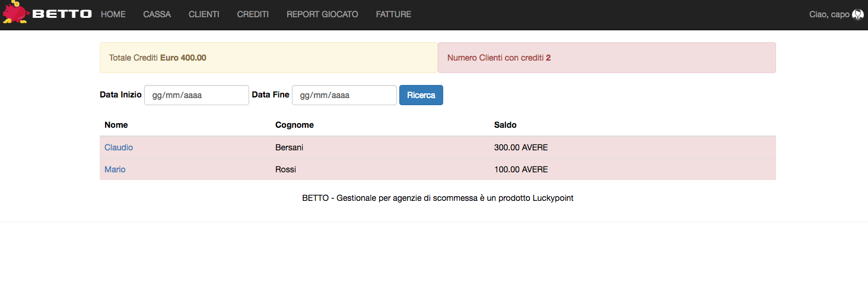Open client Mario's detail link
Image resolution: width=868 pixels, height=290 pixels.
click(115, 169)
